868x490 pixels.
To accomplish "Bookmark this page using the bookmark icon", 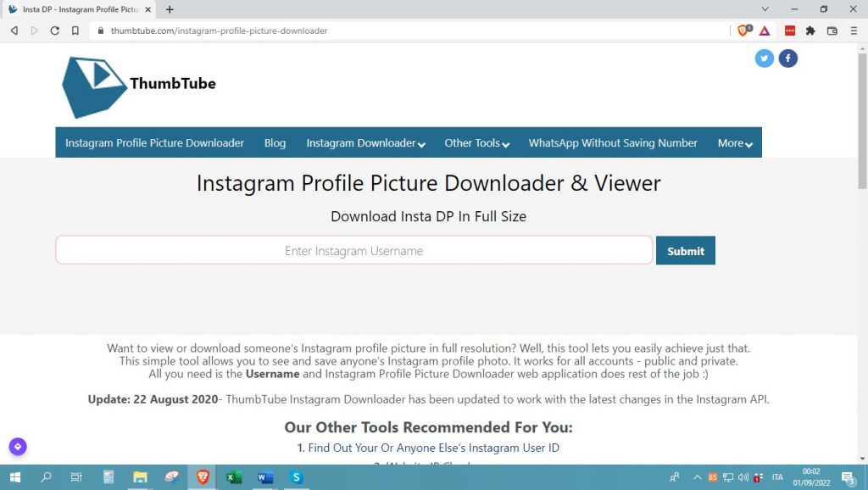I will tap(75, 31).
